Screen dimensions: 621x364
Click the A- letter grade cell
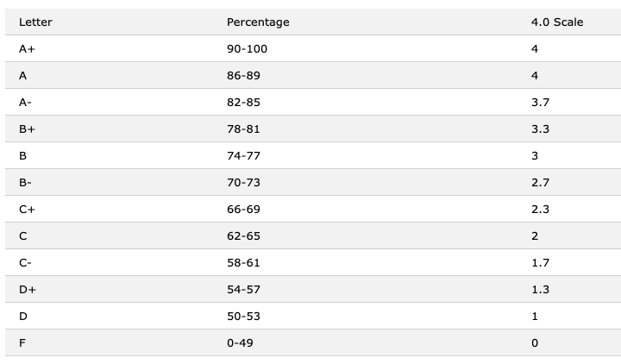click(x=25, y=103)
